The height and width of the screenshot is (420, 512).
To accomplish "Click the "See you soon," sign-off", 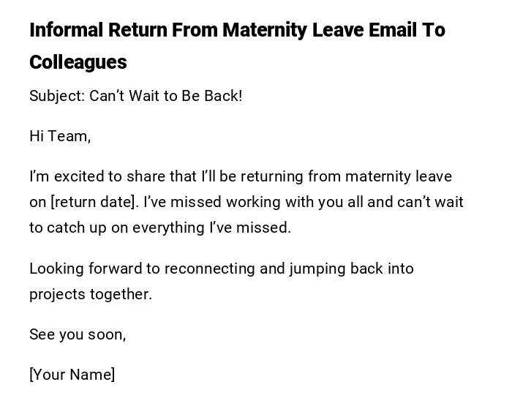I will pyautogui.click(x=78, y=334).
